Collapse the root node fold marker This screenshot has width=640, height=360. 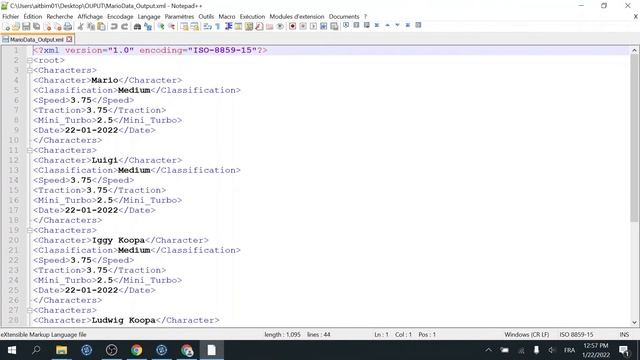pyautogui.click(x=29, y=60)
